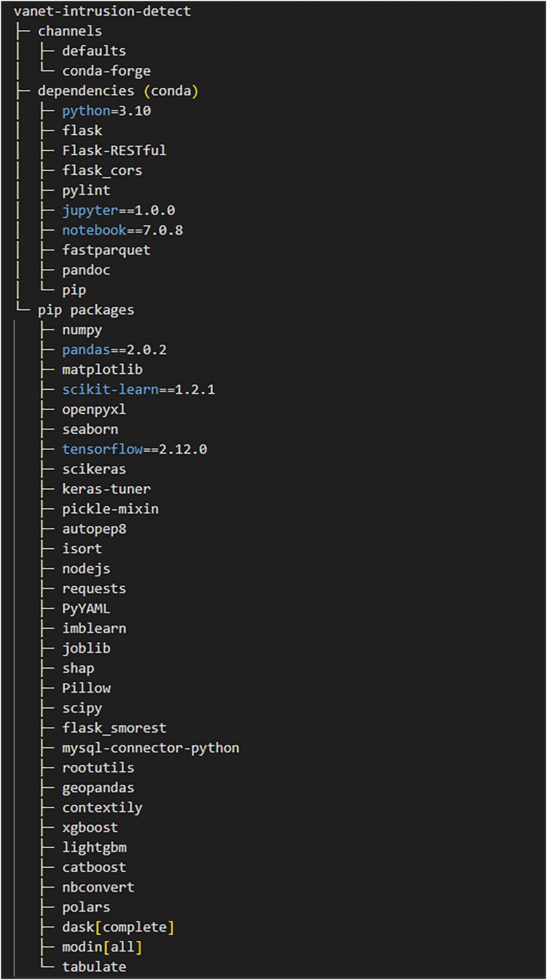Screen dimensions: 547x980
Task: Open the jupyter==1.0.0 entry
Action: click(119, 210)
